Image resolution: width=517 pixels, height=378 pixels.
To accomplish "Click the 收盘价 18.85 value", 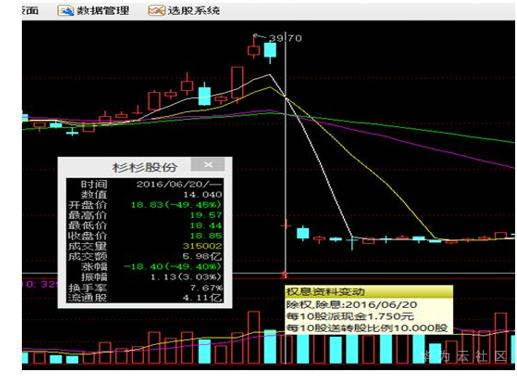I will pos(206,236).
